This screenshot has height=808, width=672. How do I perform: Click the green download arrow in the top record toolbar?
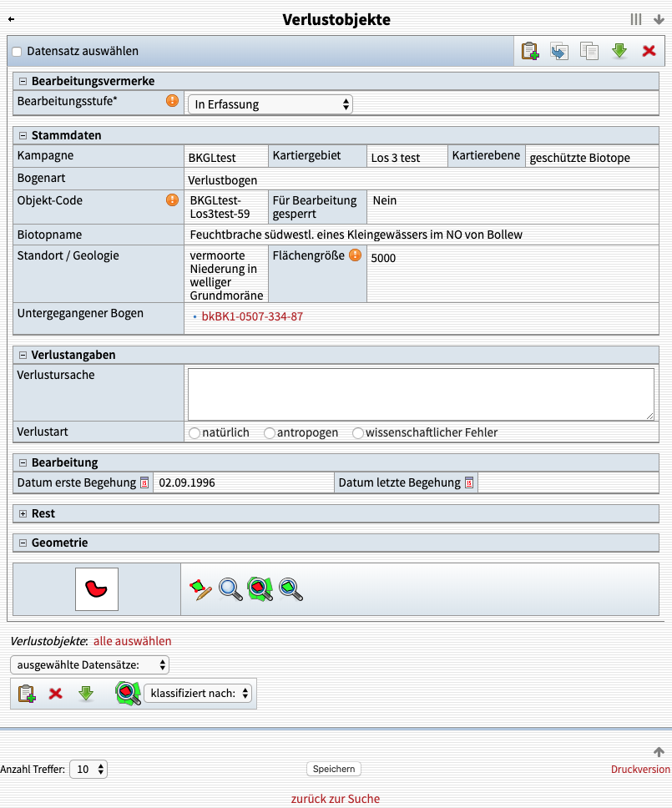[x=619, y=51]
